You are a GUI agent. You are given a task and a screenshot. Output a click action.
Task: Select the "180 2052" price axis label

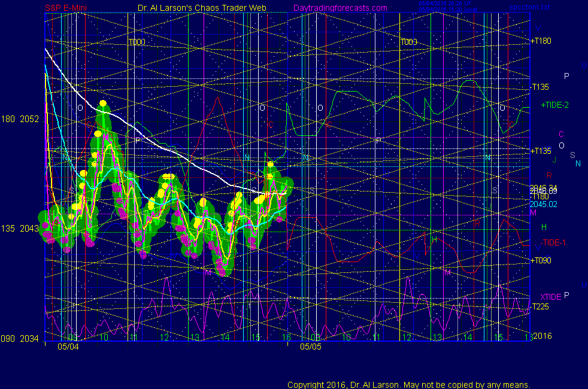pyautogui.click(x=20, y=119)
